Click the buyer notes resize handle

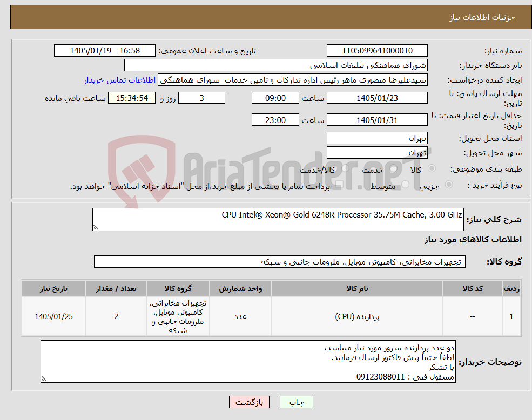tap(44, 380)
